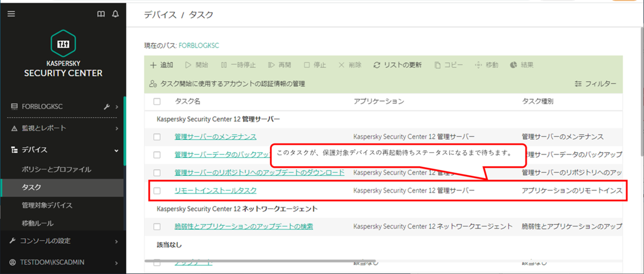Click the TESTDOM\KSCADMIN user icon
Image resolution: width=644 pixels, height=274 pixels.
click(13, 262)
